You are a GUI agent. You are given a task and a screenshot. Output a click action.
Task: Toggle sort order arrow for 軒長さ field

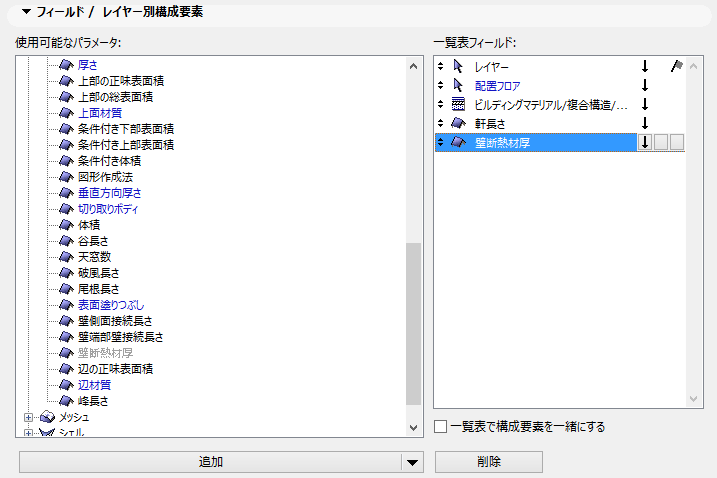pyautogui.click(x=645, y=123)
